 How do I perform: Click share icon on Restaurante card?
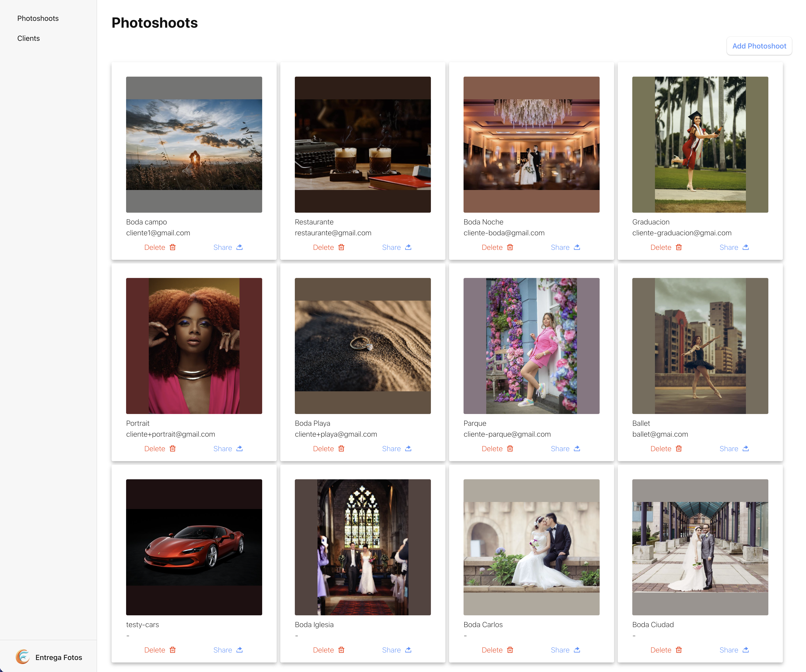(408, 247)
